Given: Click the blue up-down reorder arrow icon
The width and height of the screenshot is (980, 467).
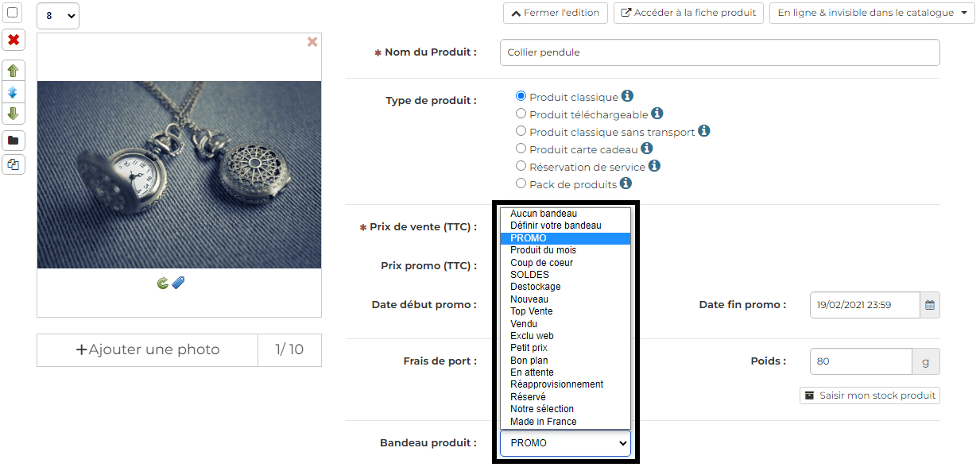Looking at the screenshot, I should coord(14,92).
